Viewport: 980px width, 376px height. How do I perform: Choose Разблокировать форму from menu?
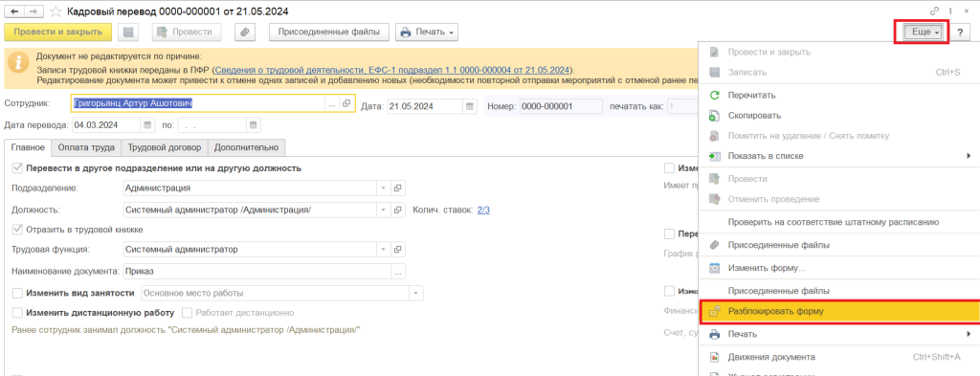coord(838,311)
